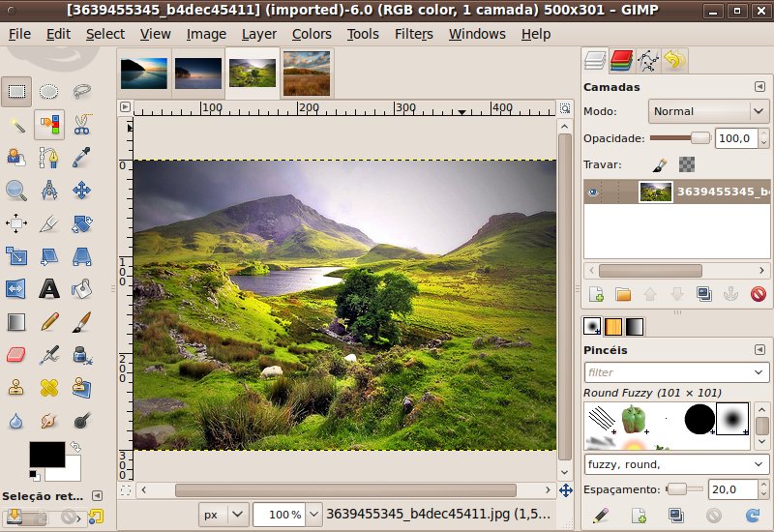Toggle lock pixels brush icon
774x532 pixels.
click(660, 164)
